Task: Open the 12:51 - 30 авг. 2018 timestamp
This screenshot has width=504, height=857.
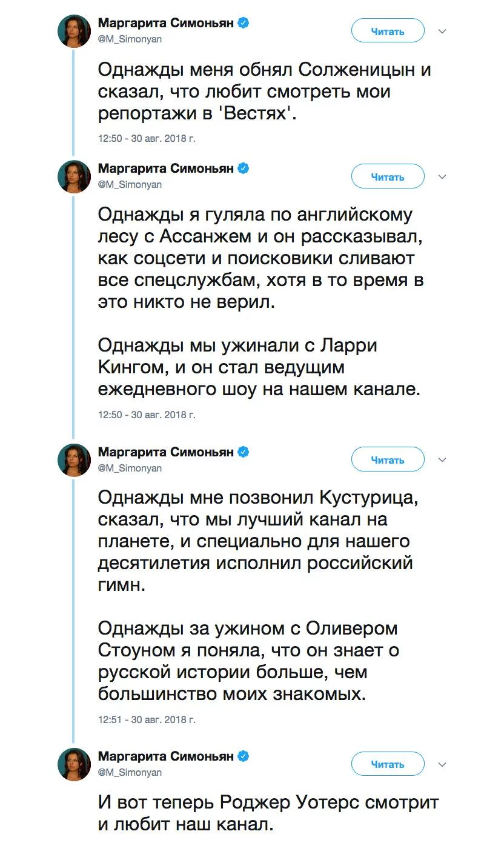Action: 147,720
